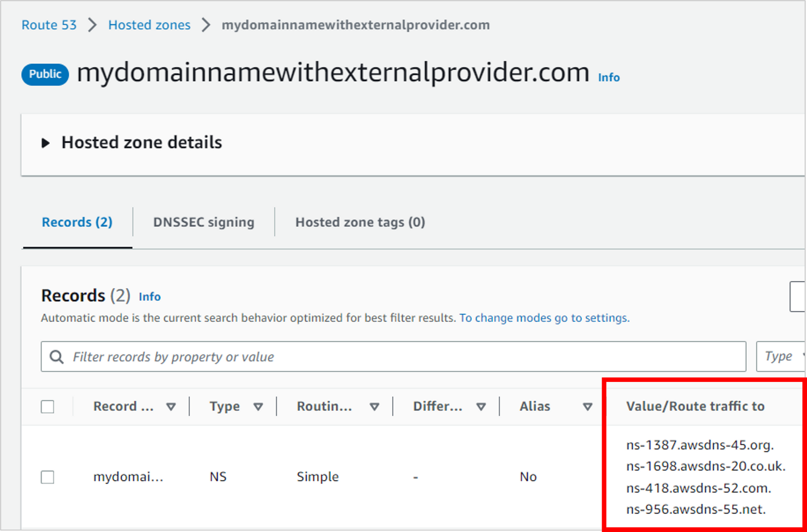Sort by Record name column arrow
This screenshot has height=532, width=807.
pos(171,407)
